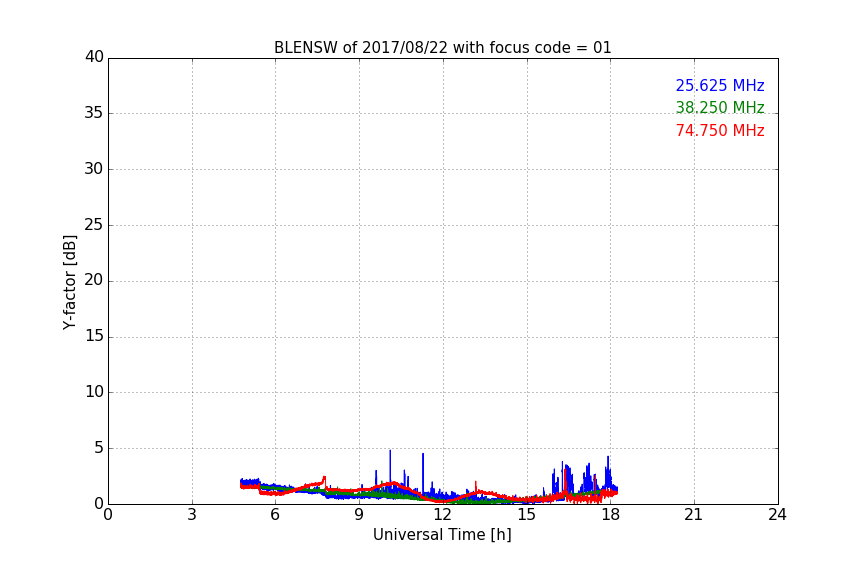The width and height of the screenshot is (864, 576).
Task: Click the x-axis tick label '15'
Action: 526,515
